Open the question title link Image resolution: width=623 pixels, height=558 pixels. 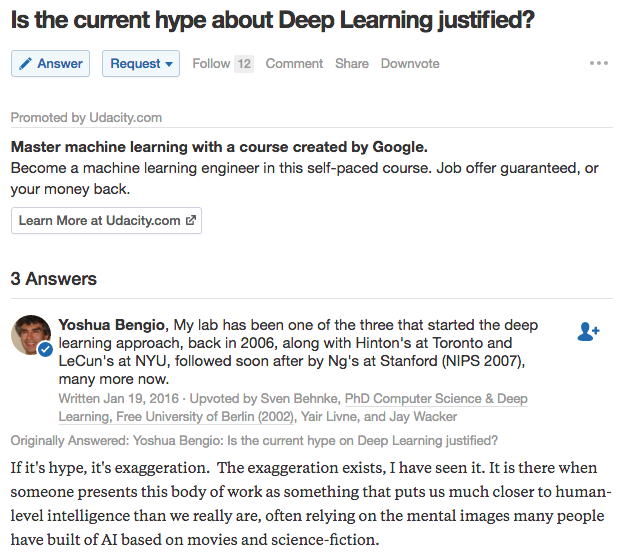coord(273,20)
